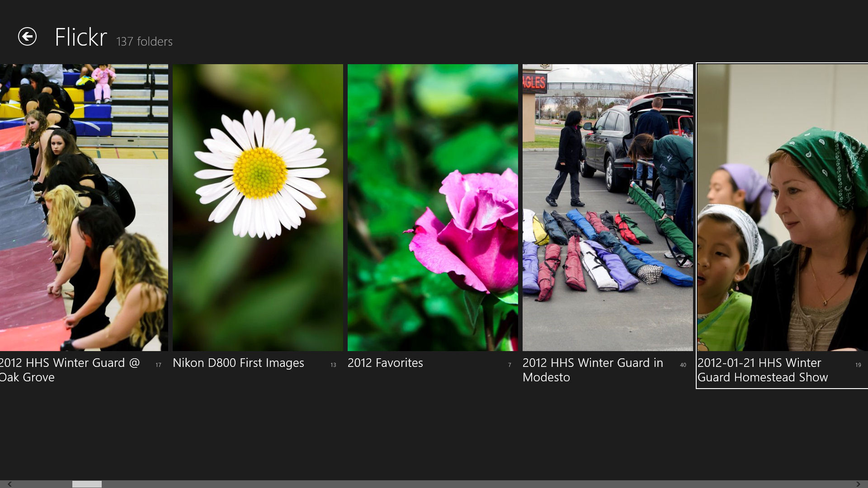Click the horizontal scrollbar thumb
Viewport: 868px width, 488px height.
(87, 484)
